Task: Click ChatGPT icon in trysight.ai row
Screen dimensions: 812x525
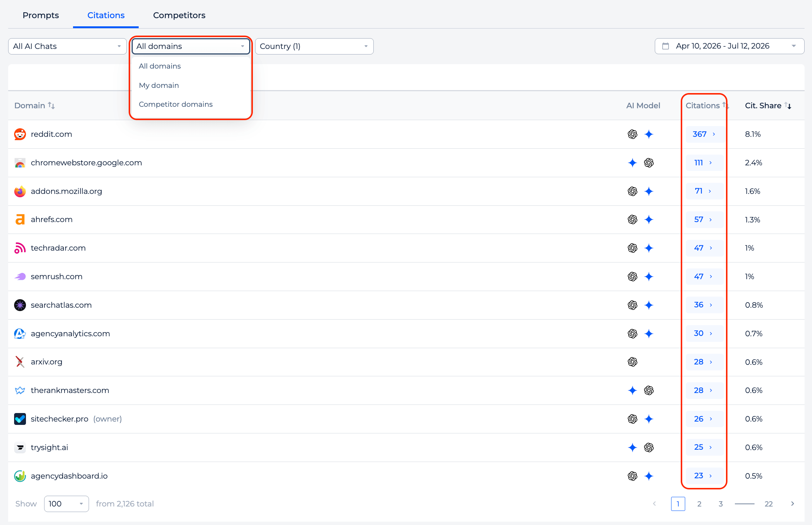Action: (x=649, y=448)
